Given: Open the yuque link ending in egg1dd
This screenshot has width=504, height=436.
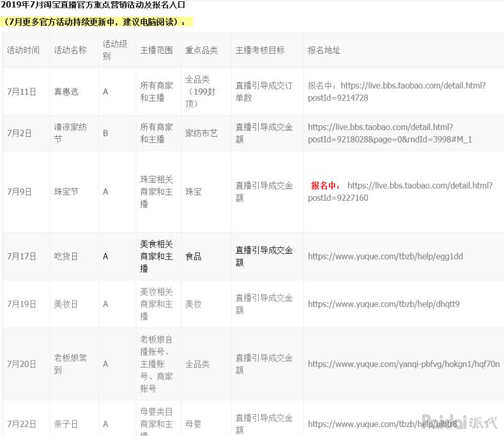Looking at the screenshot, I should click(385, 256).
